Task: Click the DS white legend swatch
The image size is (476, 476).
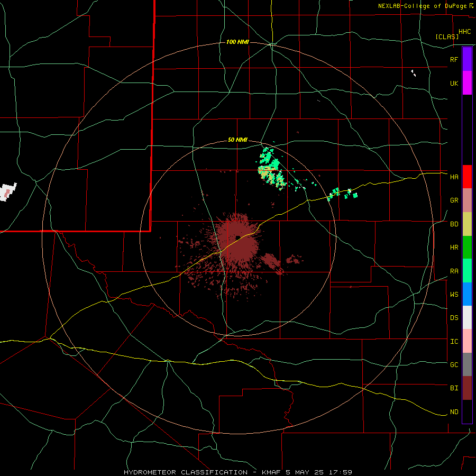Action: pyautogui.click(x=467, y=317)
